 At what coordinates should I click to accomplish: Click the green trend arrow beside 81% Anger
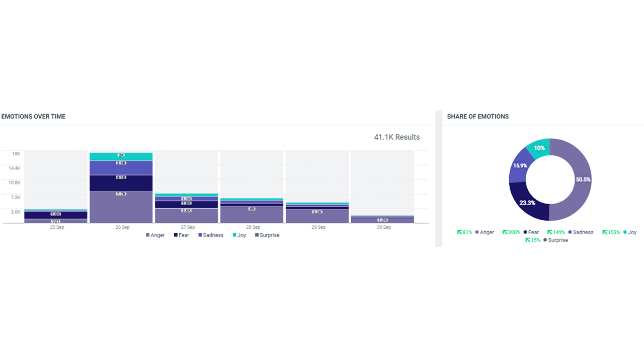tap(459, 232)
